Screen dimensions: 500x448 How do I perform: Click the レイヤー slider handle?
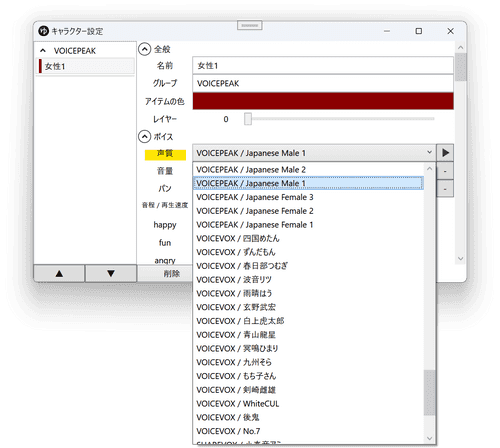click(248, 119)
